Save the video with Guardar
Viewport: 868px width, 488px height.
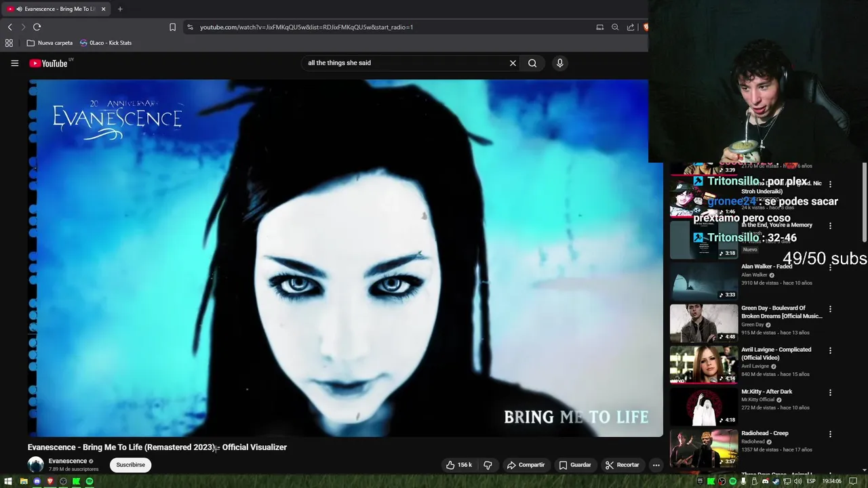pos(574,465)
